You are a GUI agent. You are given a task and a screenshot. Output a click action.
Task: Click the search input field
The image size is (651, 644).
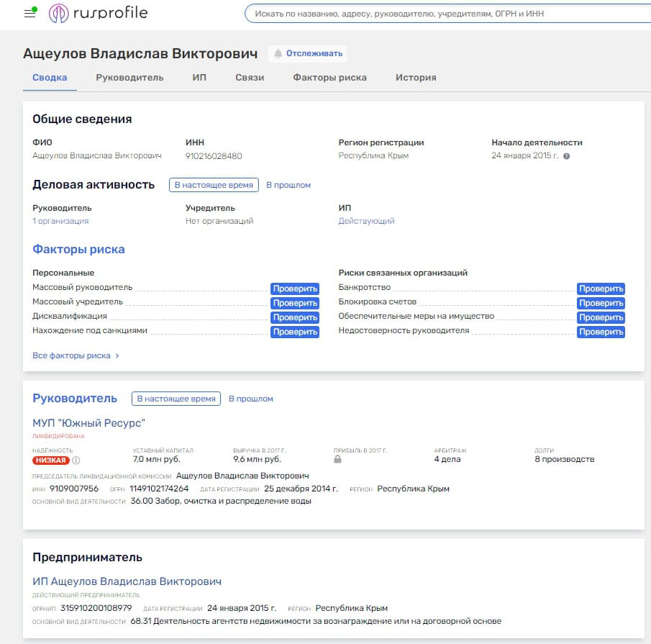point(446,14)
